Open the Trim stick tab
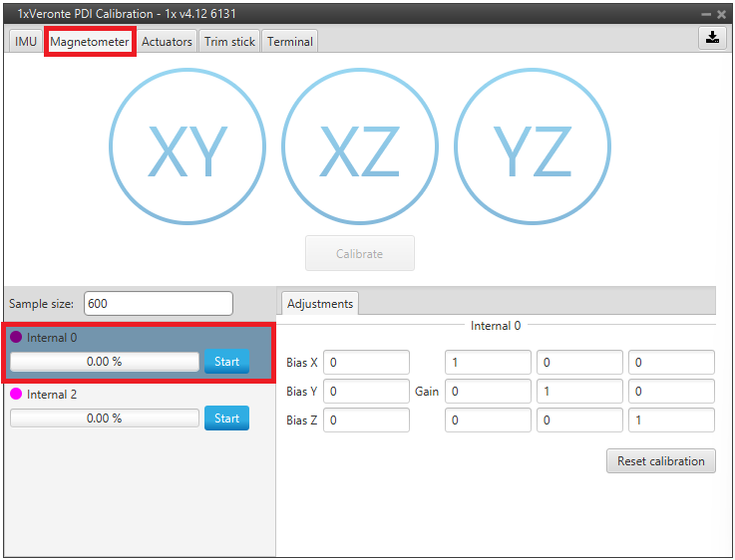 click(230, 42)
